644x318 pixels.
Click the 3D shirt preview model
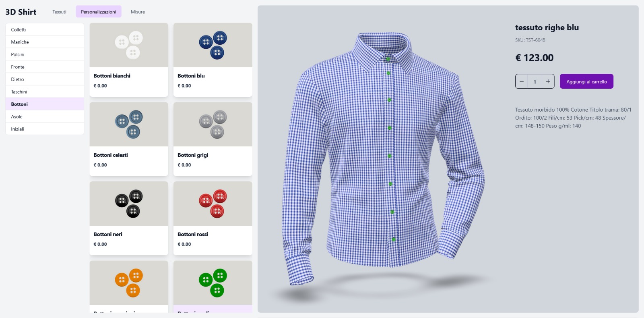coord(384,157)
